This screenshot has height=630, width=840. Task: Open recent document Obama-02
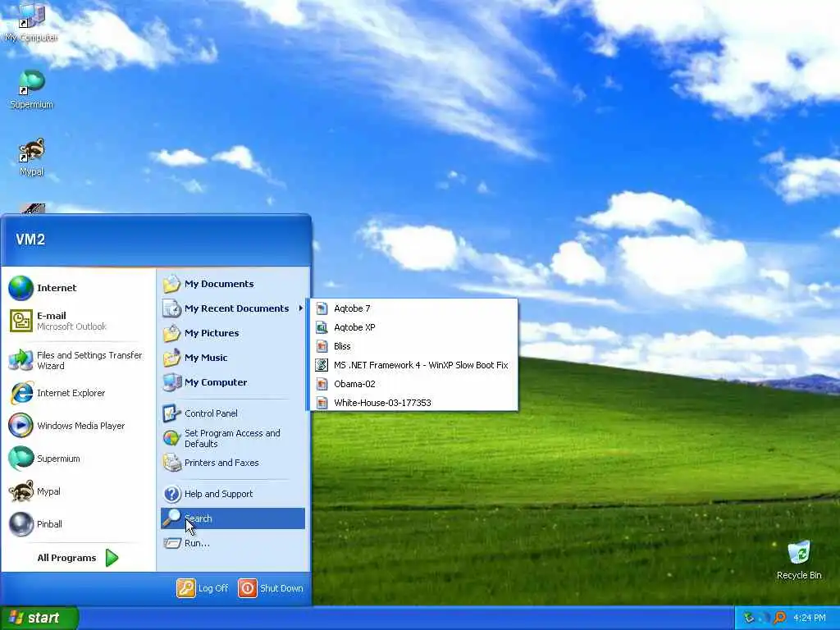coord(413,384)
